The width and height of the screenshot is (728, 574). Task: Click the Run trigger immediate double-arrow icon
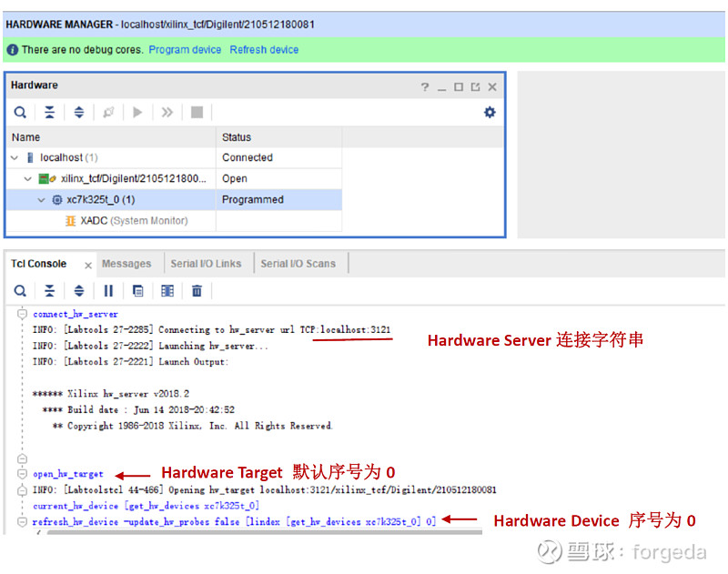[167, 112]
